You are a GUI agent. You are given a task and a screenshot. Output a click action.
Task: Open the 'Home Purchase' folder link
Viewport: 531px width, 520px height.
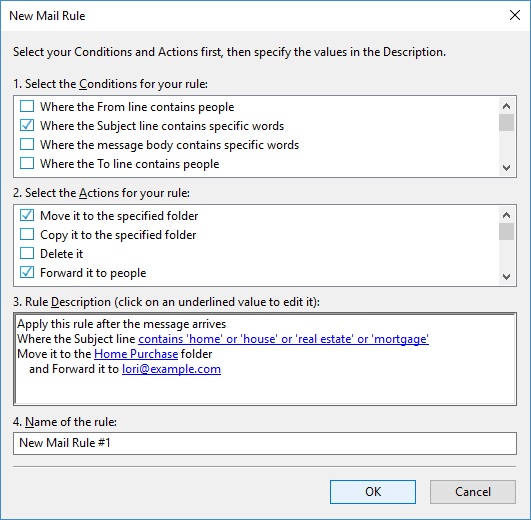(136, 354)
